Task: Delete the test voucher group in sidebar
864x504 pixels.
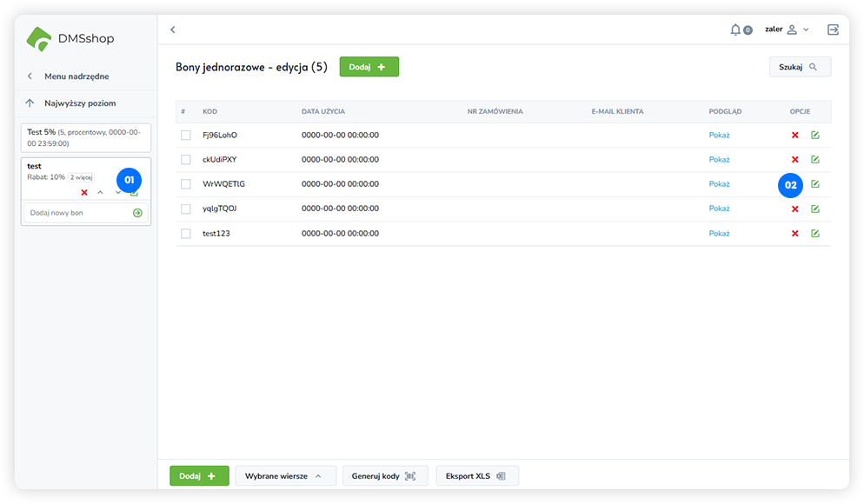Action: (x=84, y=192)
